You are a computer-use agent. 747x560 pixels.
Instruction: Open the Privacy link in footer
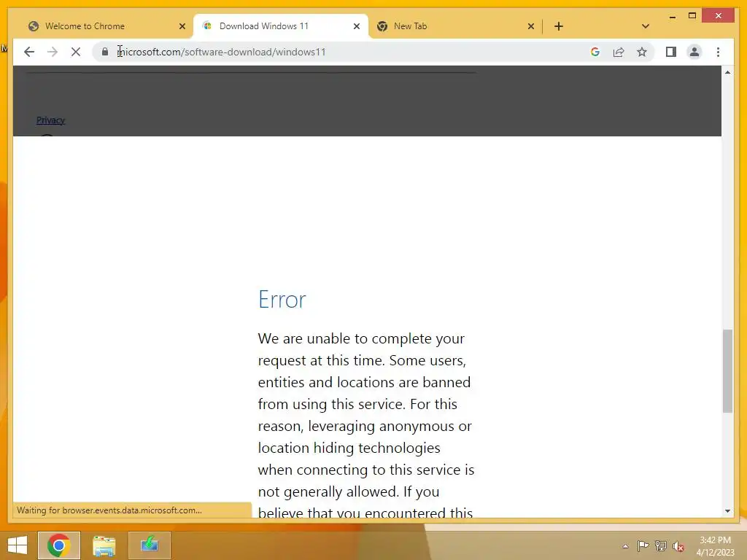(x=50, y=120)
